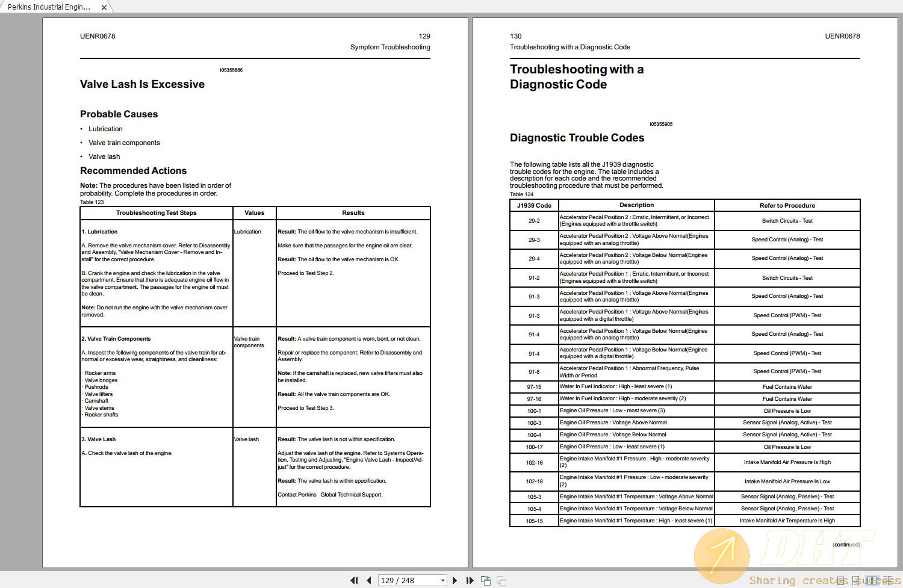This screenshot has height=588, width=903.
Task: Select the two-page facing layout
Action: (871, 580)
